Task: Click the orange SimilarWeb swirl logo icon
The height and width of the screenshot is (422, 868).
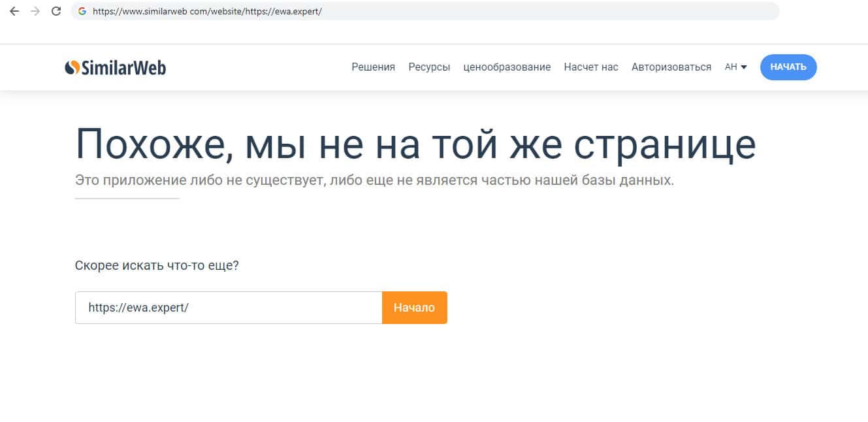Action: click(x=72, y=67)
